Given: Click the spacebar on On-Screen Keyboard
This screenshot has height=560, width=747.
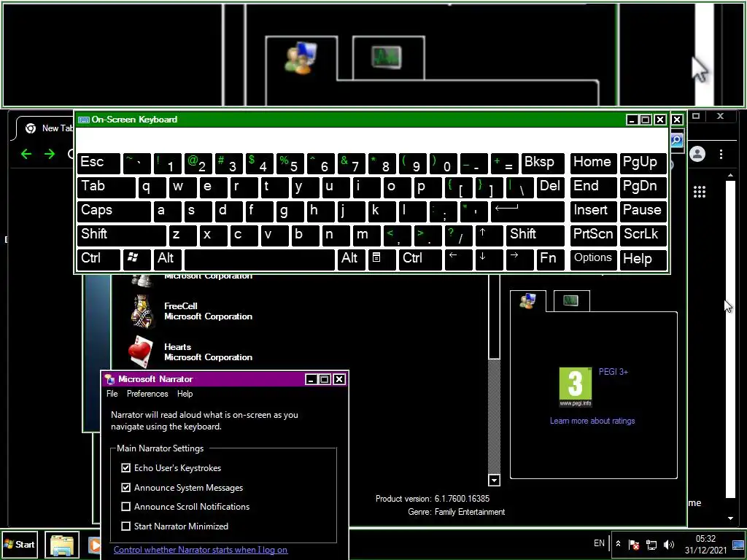Looking at the screenshot, I should 260,259.
